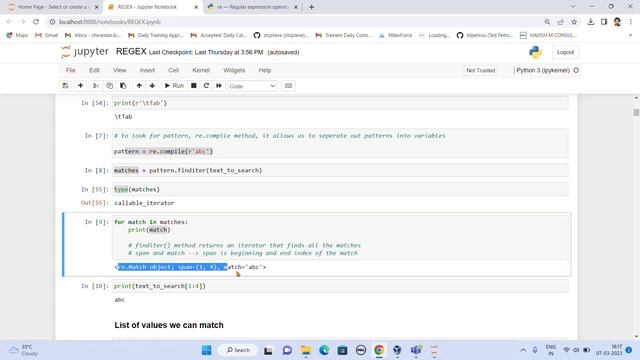Viewport: 640px width, 360px height.
Task: Open a new browser tab
Action: 311,7
